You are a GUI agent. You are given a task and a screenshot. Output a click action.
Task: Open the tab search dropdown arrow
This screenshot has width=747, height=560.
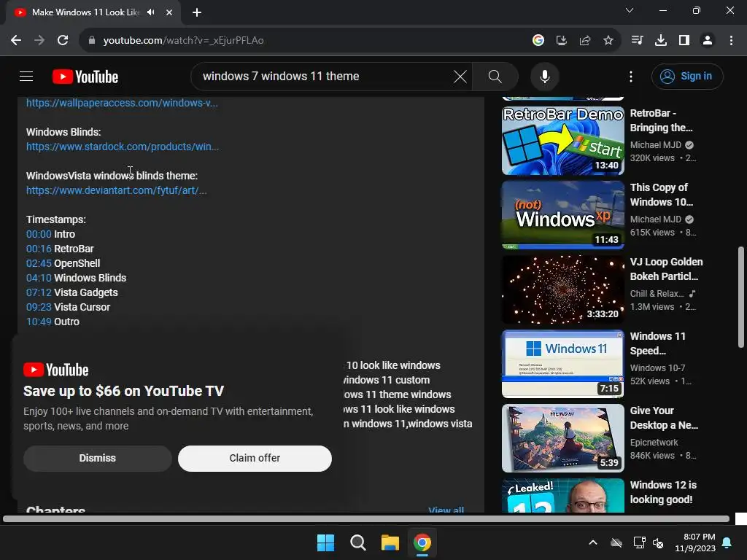(x=630, y=10)
